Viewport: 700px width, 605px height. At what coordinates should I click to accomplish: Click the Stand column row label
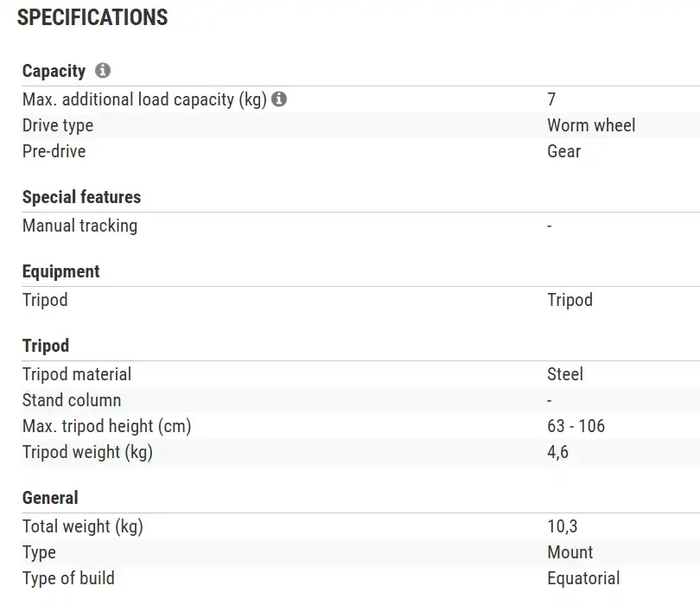click(x=72, y=400)
